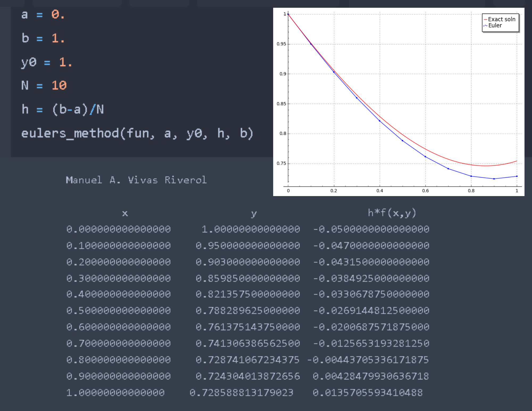The width and height of the screenshot is (532, 411).
Task: Click the table value -0.0500000000000000
Action: [x=371, y=229]
